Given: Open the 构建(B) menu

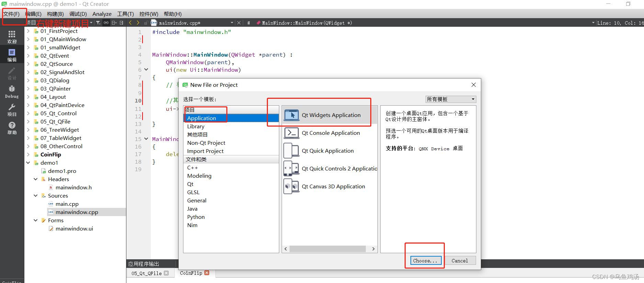Looking at the screenshot, I should (x=55, y=14).
